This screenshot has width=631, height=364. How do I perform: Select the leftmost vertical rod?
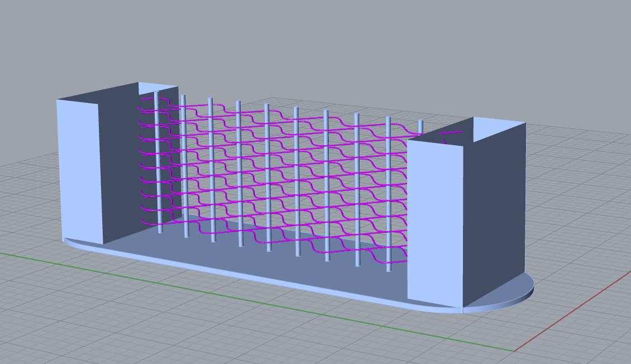tap(158, 162)
